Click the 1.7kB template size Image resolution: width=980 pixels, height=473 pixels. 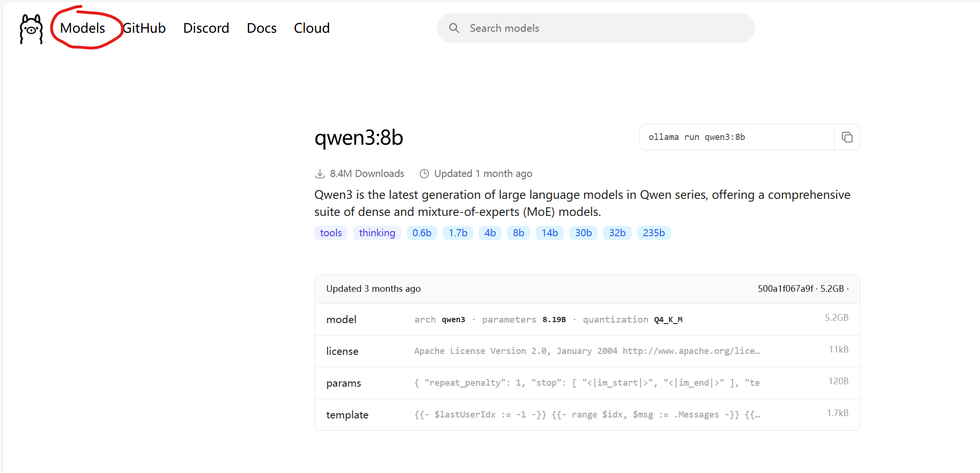tap(837, 413)
